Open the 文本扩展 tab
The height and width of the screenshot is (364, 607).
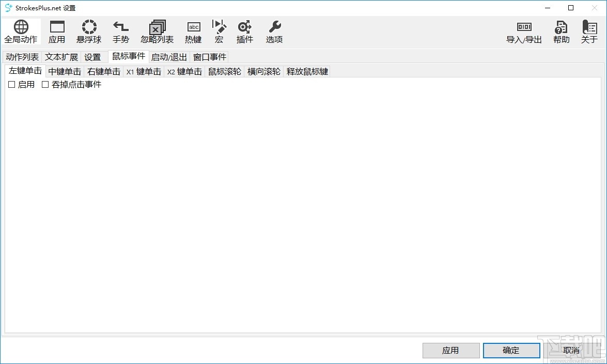pyautogui.click(x=61, y=57)
